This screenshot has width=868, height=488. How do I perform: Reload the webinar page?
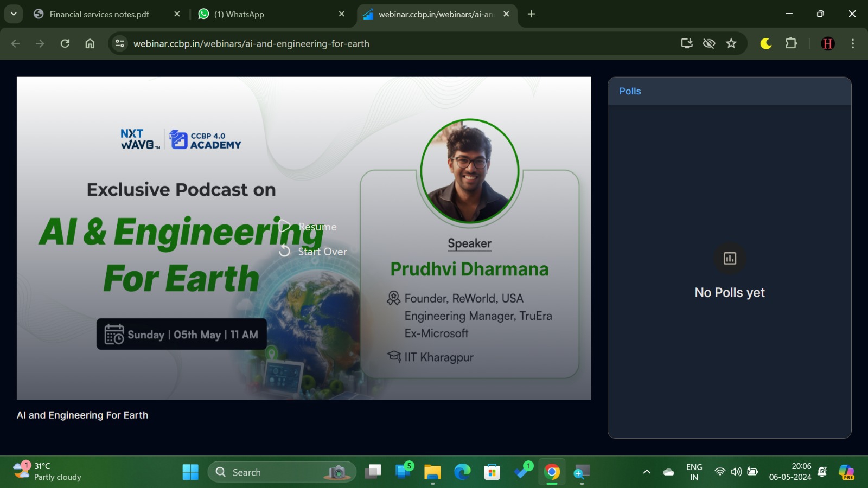(x=65, y=43)
